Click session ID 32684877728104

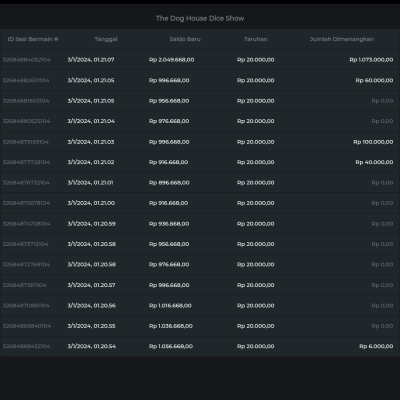pos(26,162)
